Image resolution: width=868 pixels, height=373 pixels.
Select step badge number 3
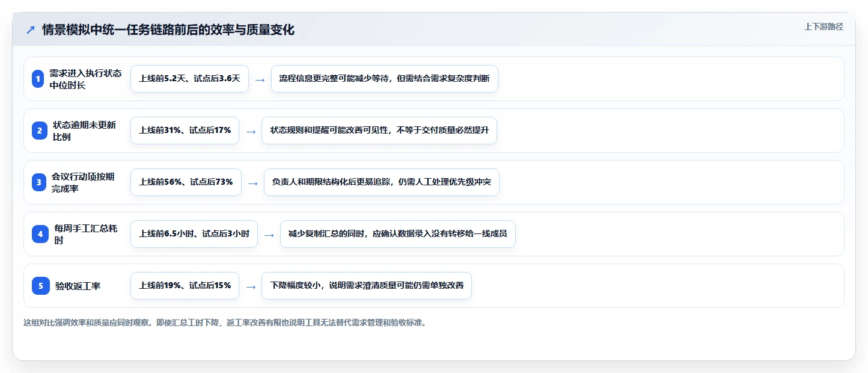[38, 182]
